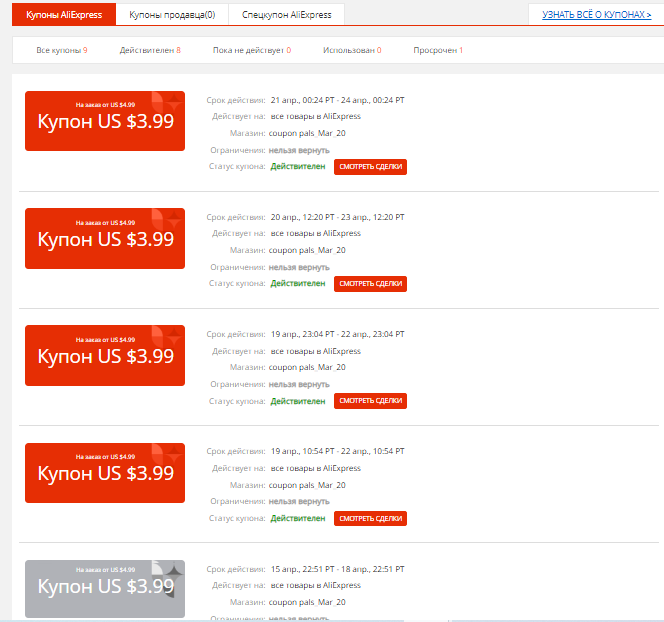Click все товары в AliExpress on 21 апр. coupon
This screenshot has height=622, width=664.
pos(315,116)
